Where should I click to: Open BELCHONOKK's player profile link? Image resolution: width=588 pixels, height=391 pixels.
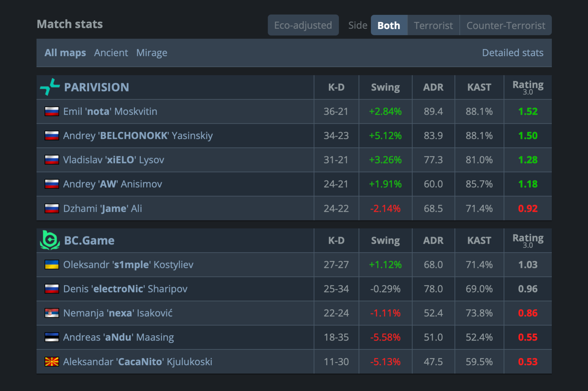[138, 136]
